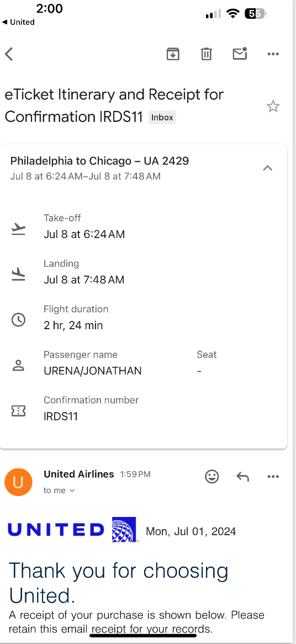Tap the home indicator bar at the bottom
Image resolution: width=296 pixels, height=644 pixels.
(143, 636)
